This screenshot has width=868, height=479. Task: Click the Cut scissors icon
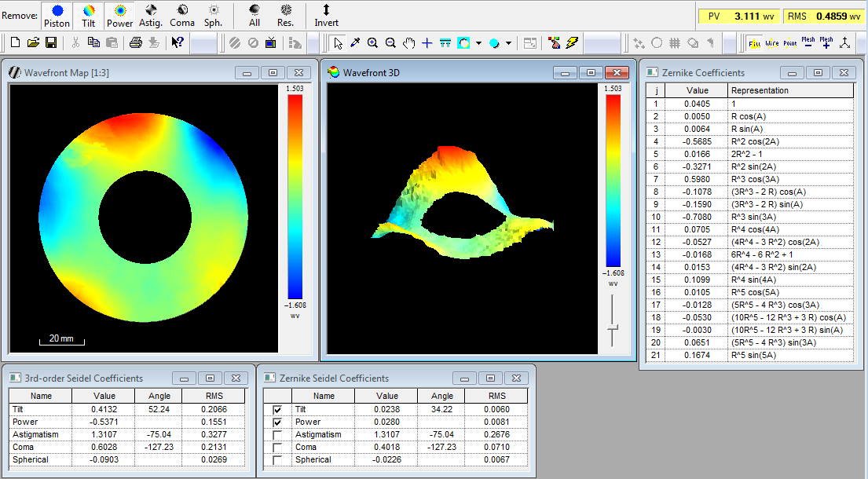click(x=76, y=42)
